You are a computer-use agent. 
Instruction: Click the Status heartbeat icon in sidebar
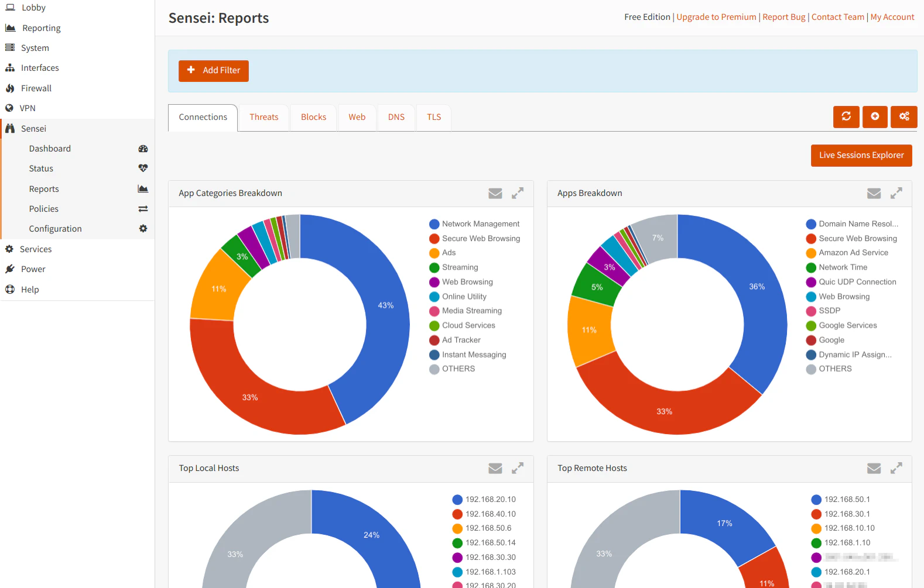143,168
